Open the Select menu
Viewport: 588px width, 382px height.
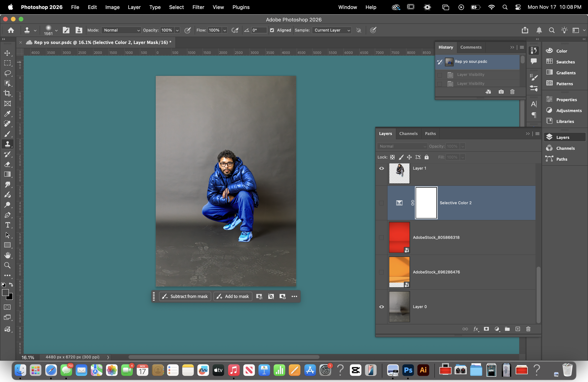pos(176,7)
